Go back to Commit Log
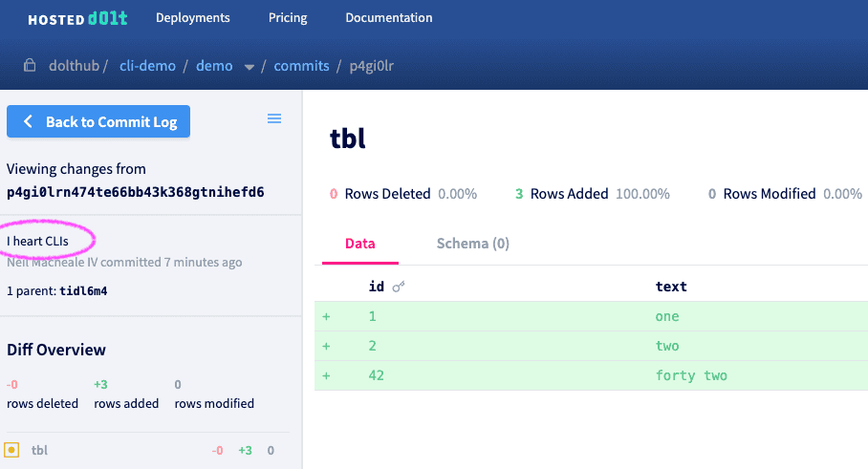 [x=98, y=121]
